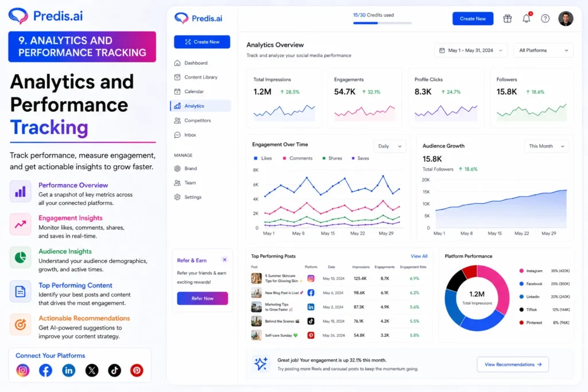Viewport: 588px width, 392px height.
Task: Open the help question mark icon
Action: 546,18
